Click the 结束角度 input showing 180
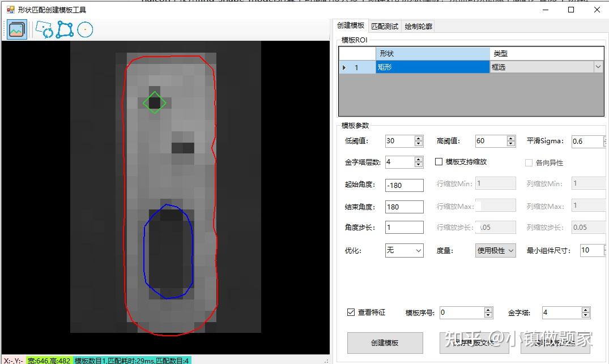 (404, 206)
